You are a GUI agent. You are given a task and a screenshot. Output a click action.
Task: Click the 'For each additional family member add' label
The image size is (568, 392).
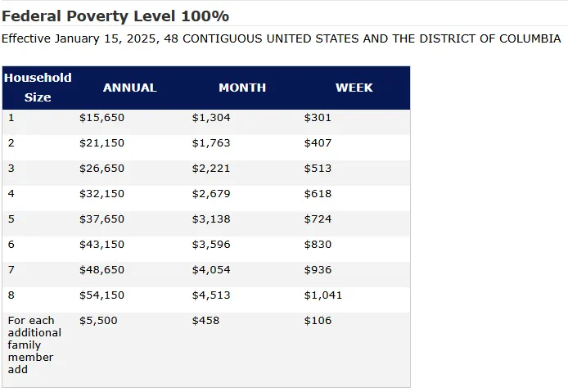(34, 345)
